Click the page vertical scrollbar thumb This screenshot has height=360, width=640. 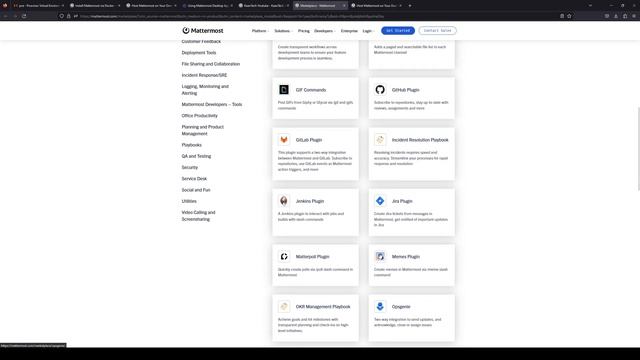point(638,149)
